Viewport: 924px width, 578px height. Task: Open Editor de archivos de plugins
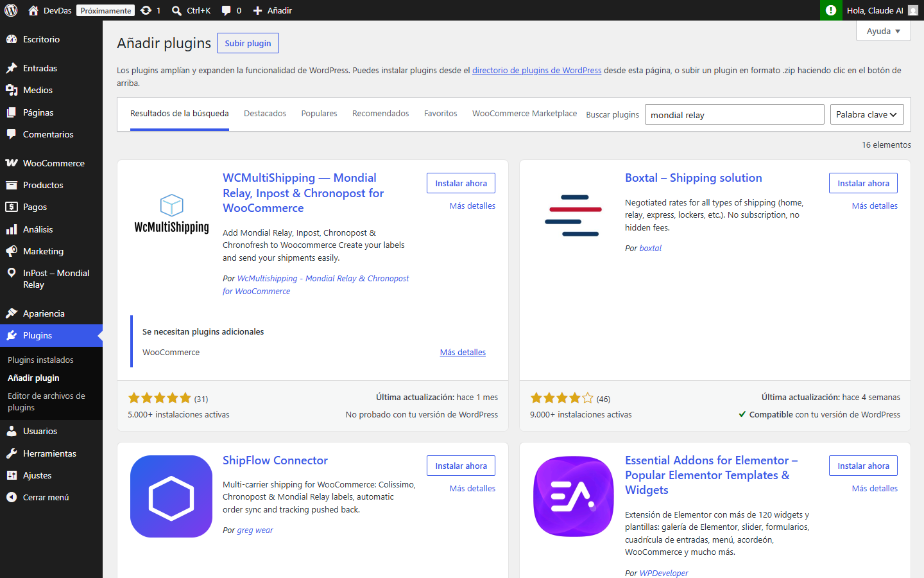tap(46, 402)
